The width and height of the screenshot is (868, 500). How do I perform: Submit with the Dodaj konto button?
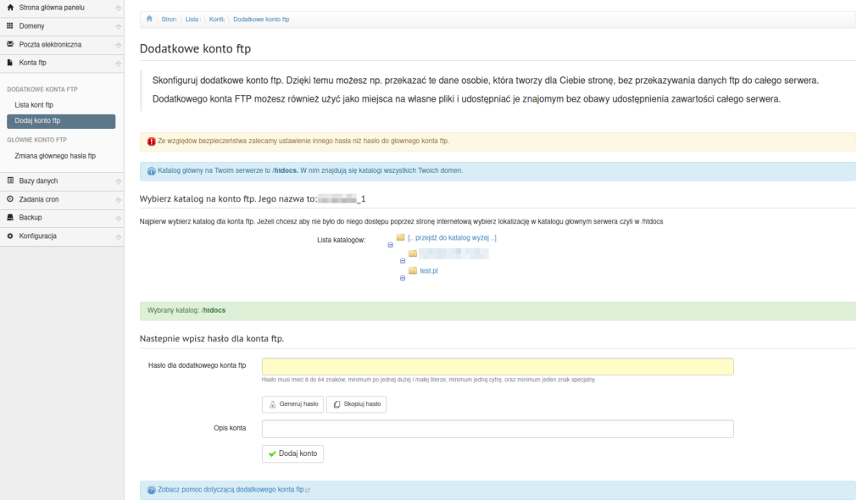tap(292, 454)
